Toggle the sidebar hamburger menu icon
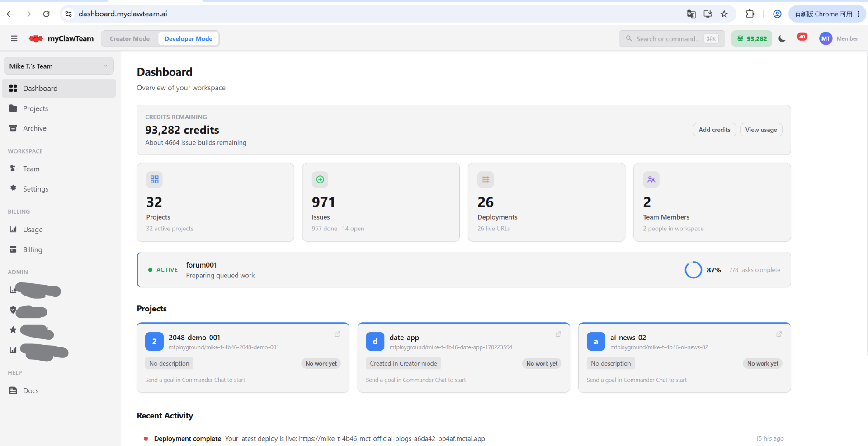This screenshot has height=446, width=868. point(14,38)
